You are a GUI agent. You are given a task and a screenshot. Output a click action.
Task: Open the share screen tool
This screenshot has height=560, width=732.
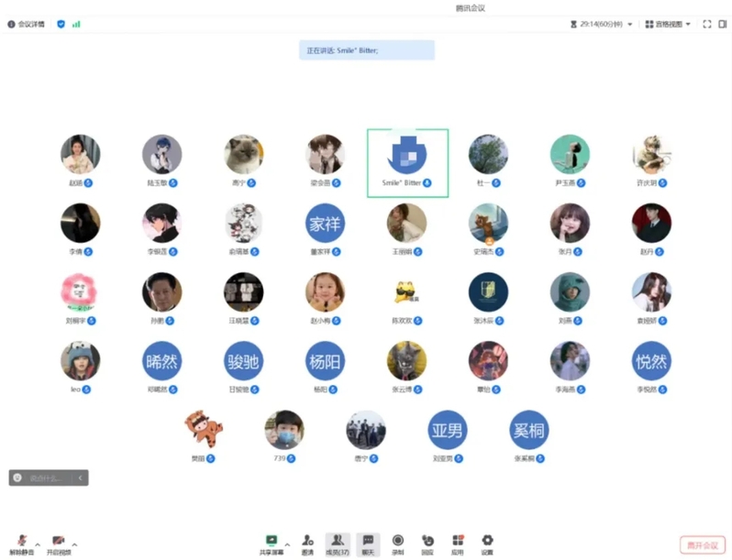pos(272,543)
